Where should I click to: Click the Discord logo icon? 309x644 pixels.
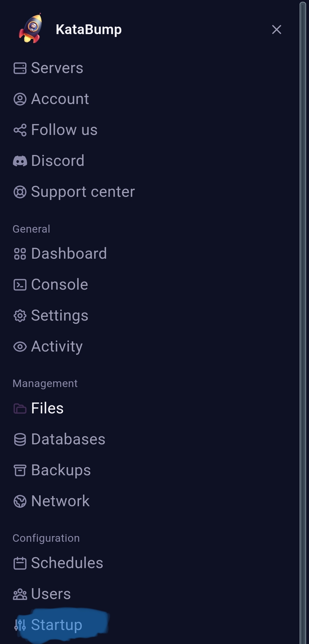click(20, 161)
